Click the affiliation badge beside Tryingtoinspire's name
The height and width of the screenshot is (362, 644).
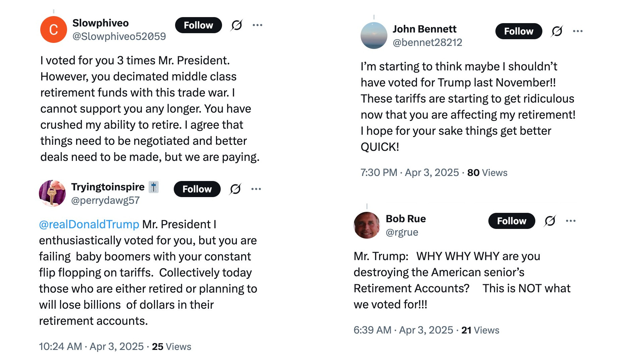154,187
